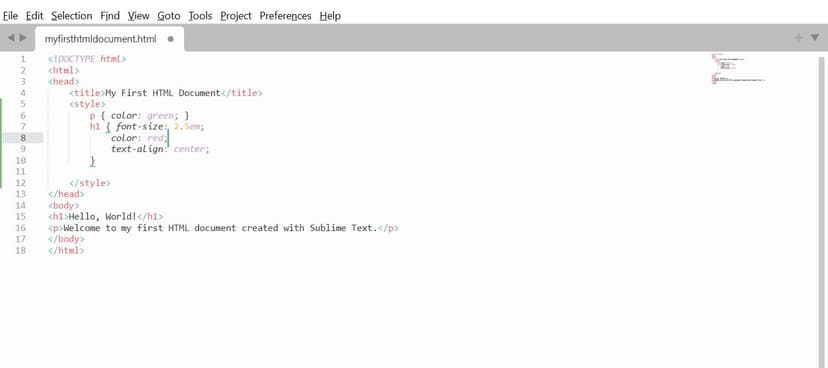Screen dimensions: 828x368
Task: Click the closing brace on line 10
Action: (x=92, y=161)
